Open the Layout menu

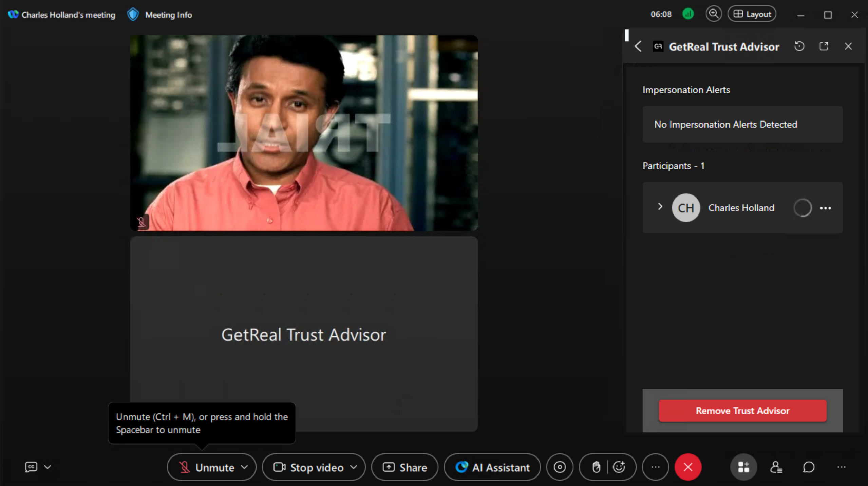point(752,14)
